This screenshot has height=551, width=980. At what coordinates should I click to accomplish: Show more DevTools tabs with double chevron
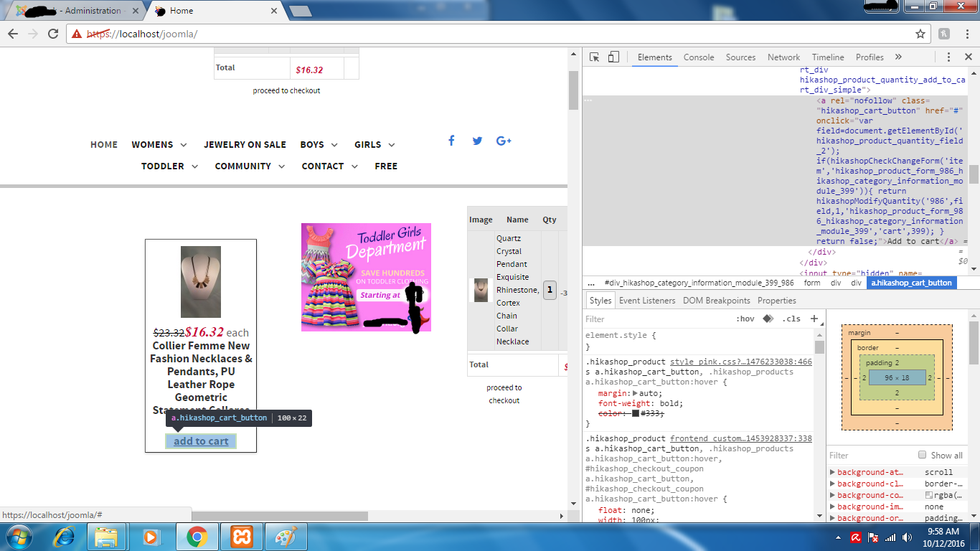(898, 57)
